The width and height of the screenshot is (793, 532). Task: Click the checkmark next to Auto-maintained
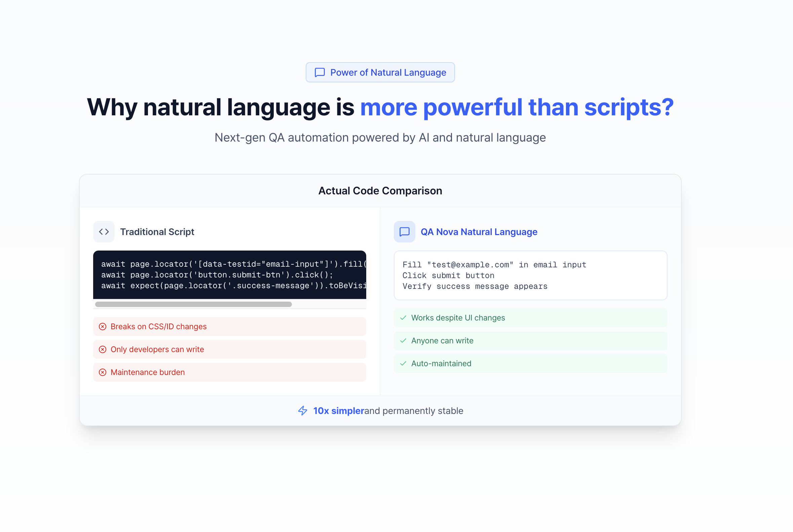tap(403, 364)
